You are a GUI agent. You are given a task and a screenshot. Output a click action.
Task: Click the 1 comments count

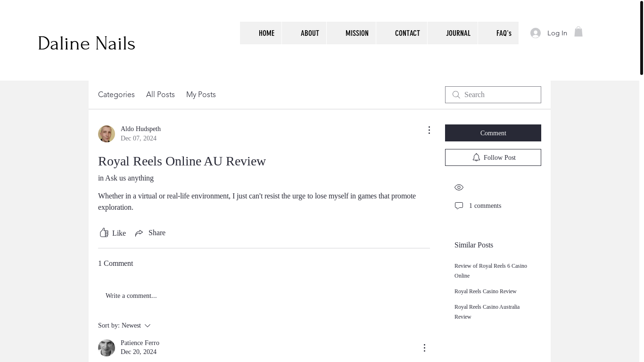coord(485,206)
